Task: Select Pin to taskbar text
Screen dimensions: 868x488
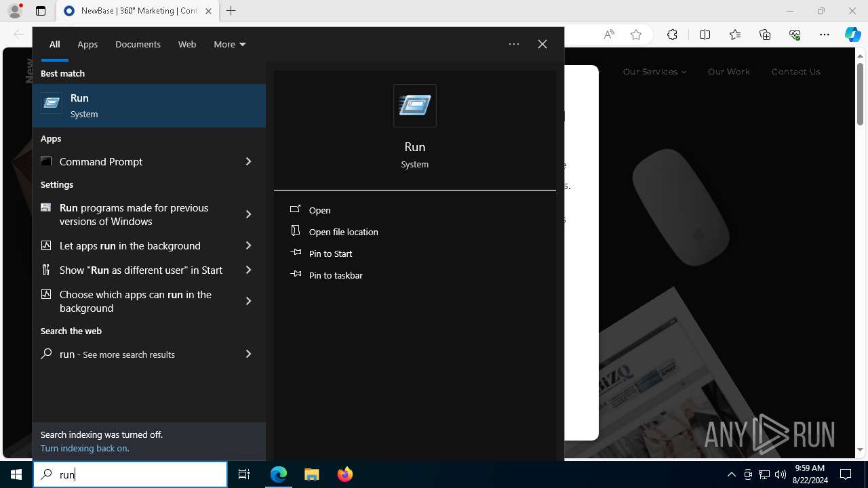Action: click(336, 275)
